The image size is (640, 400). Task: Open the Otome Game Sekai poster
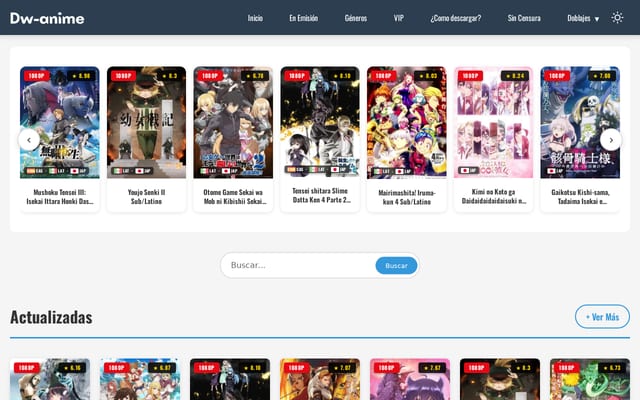(233, 122)
